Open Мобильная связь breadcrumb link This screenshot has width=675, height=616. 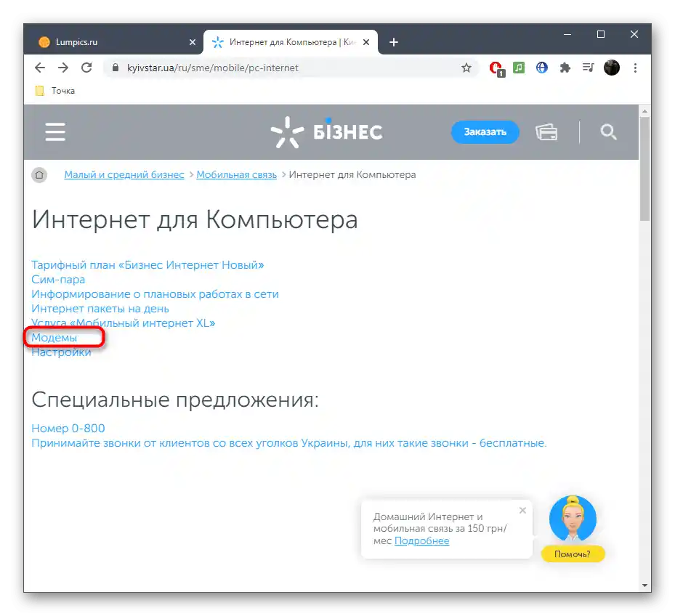[x=236, y=175]
